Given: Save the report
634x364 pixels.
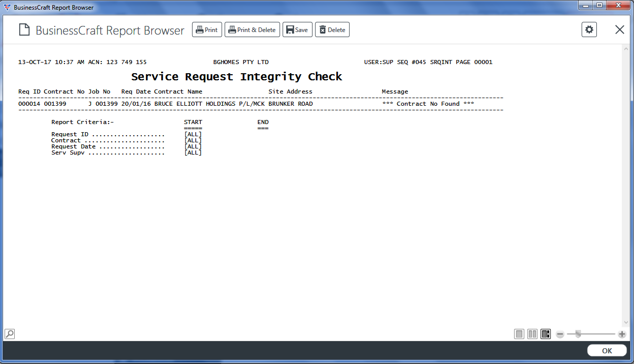Looking at the screenshot, I should tap(297, 29).
